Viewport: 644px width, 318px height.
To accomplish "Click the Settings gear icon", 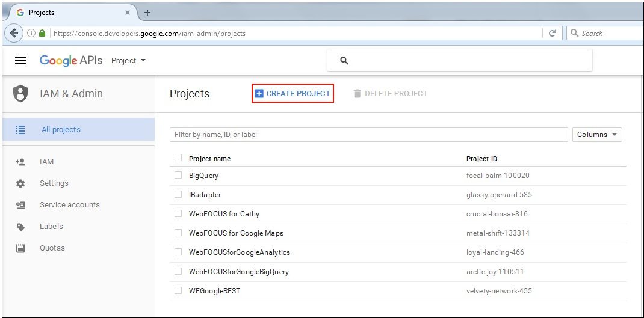I will 20,183.
